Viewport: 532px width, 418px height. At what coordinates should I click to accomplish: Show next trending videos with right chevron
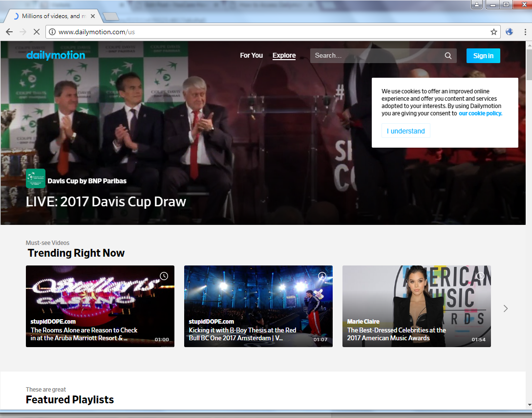[x=506, y=308]
